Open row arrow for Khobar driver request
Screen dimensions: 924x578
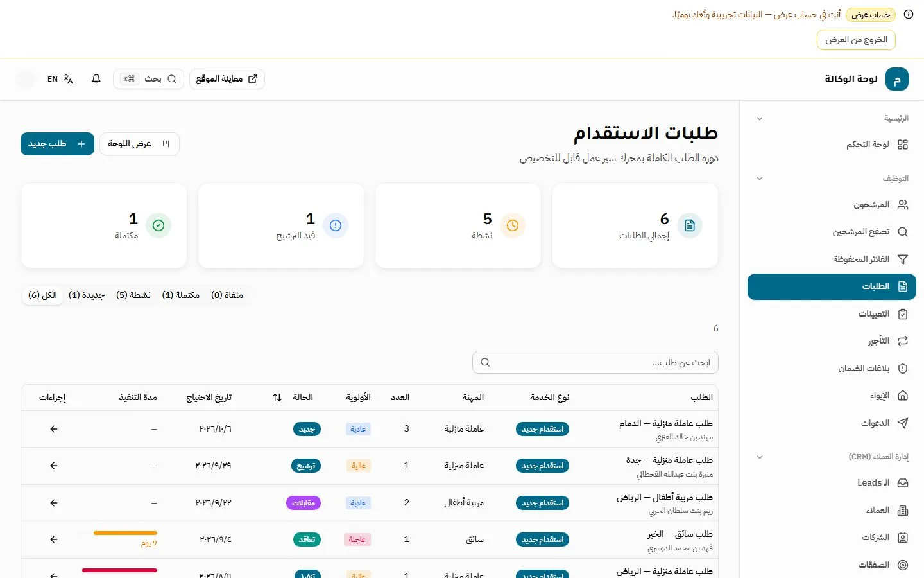click(x=54, y=539)
